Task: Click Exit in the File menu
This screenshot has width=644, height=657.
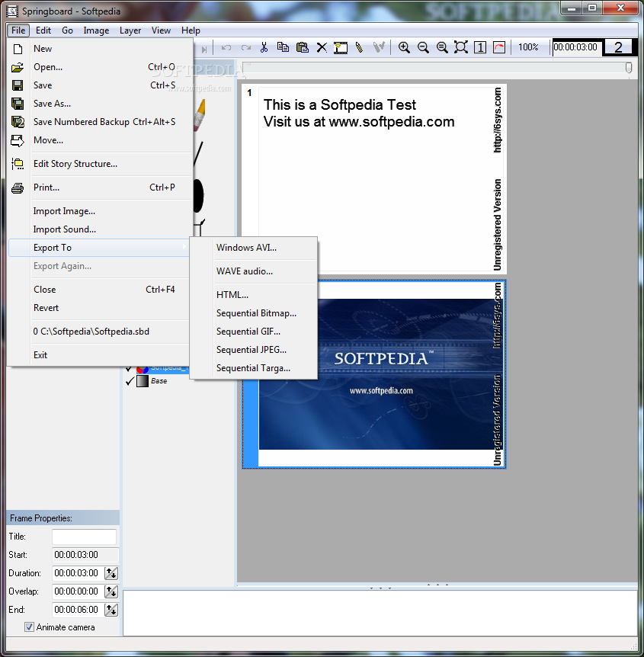Action: (x=99, y=355)
